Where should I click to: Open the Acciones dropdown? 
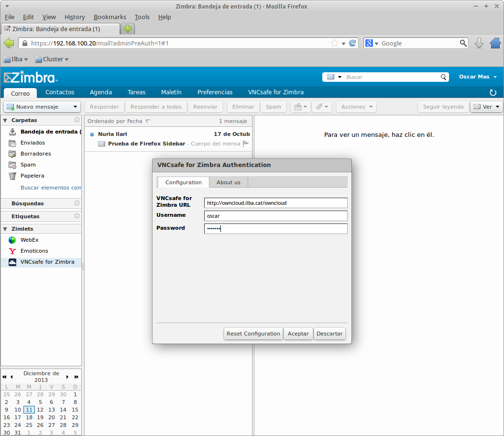point(356,107)
